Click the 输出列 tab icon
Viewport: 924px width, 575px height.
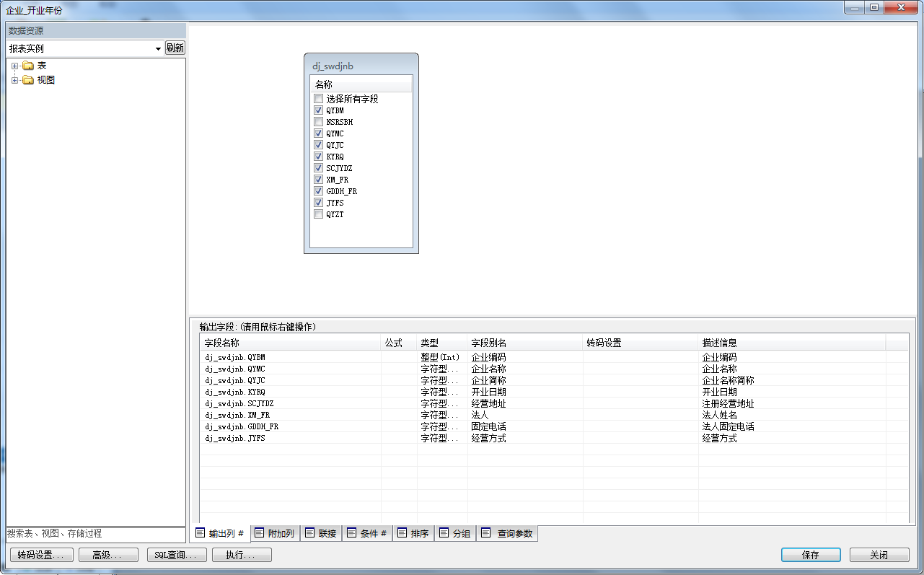(200, 533)
